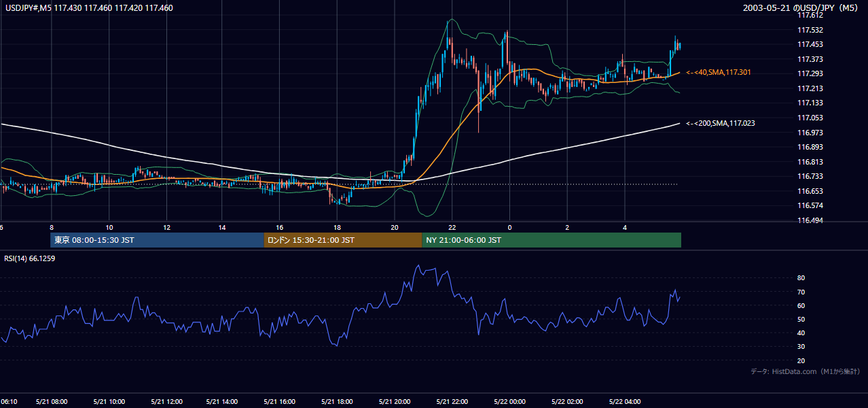Click the 5/21 12:00 time axis label
Screen dimensions: 868x408
(167, 402)
